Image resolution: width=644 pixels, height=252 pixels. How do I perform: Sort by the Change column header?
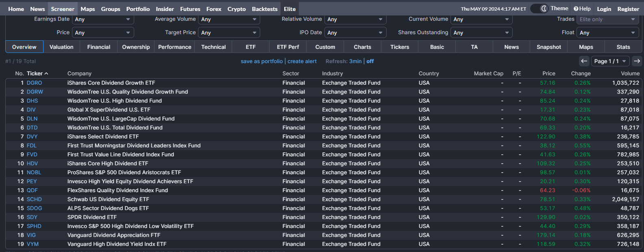click(x=581, y=74)
